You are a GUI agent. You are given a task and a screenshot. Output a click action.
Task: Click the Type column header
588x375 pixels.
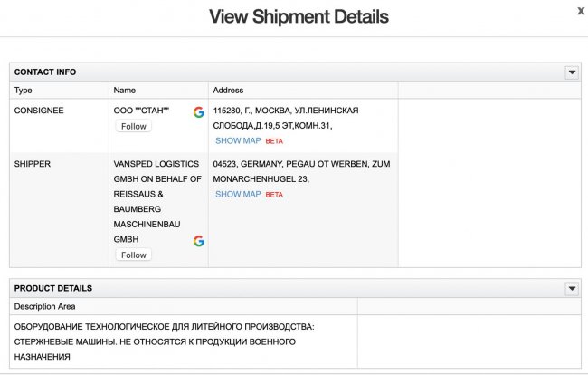click(24, 91)
